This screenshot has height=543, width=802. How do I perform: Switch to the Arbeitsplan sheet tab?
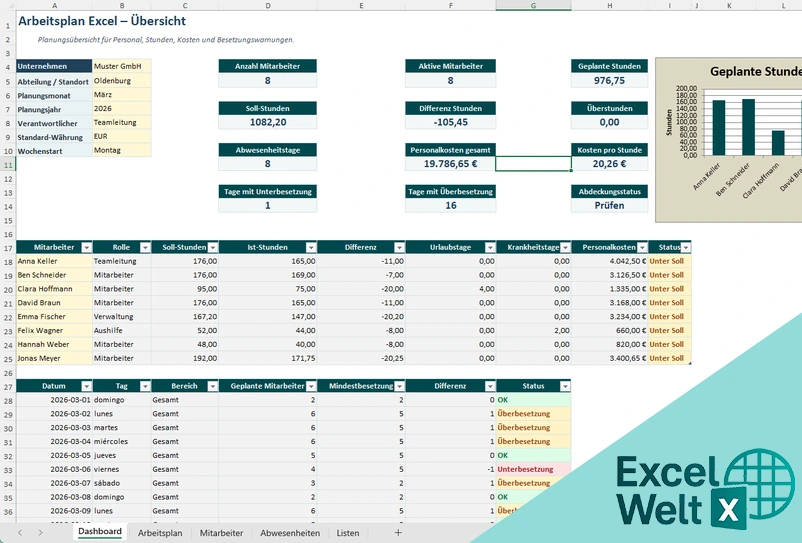160,533
